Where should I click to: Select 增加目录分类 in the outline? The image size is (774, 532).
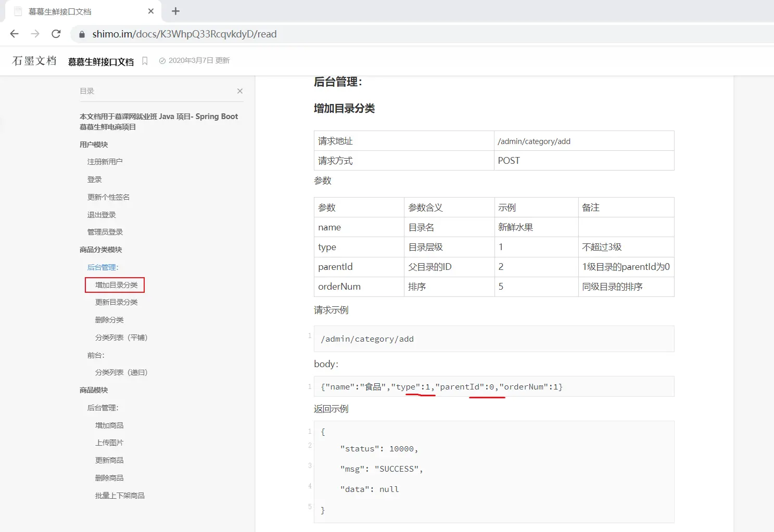(116, 285)
